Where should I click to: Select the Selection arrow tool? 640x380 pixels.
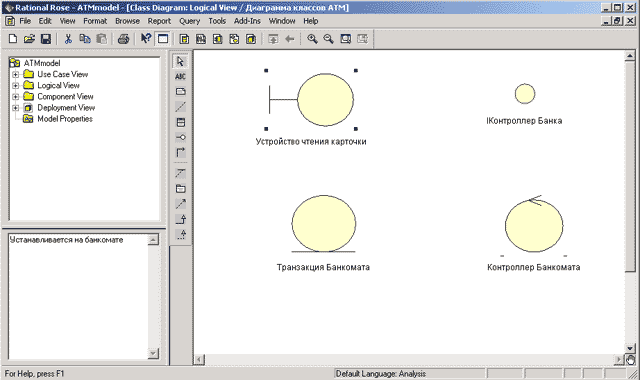point(180,61)
